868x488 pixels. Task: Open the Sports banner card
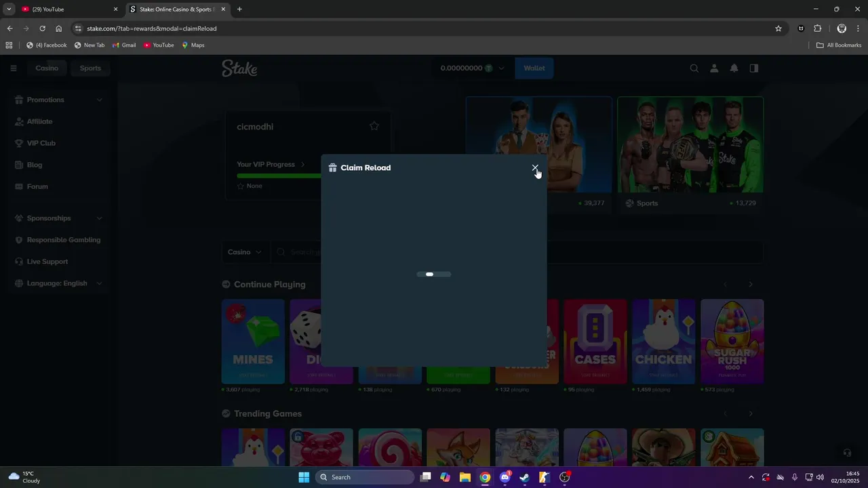click(x=690, y=155)
